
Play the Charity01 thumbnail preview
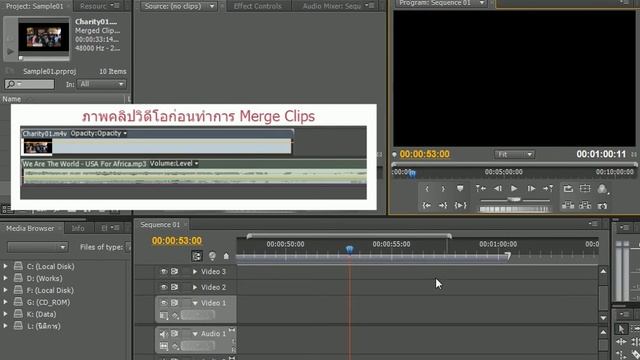pyautogui.click(x=11, y=52)
